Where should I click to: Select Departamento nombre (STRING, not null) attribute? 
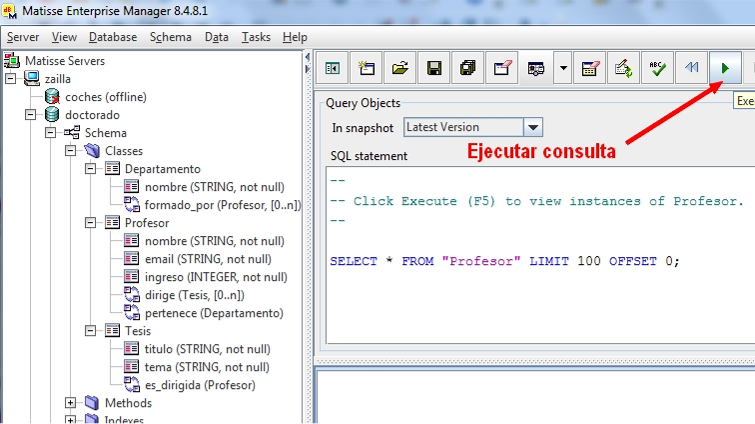[x=215, y=187]
